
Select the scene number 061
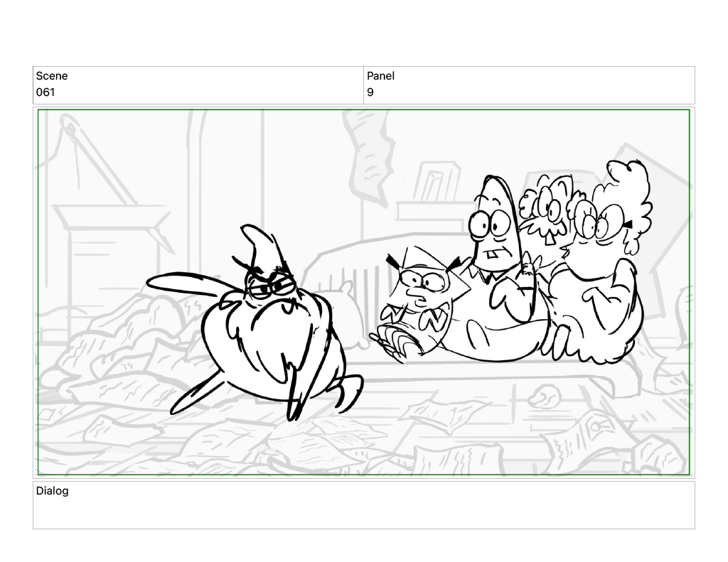coord(45,92)
